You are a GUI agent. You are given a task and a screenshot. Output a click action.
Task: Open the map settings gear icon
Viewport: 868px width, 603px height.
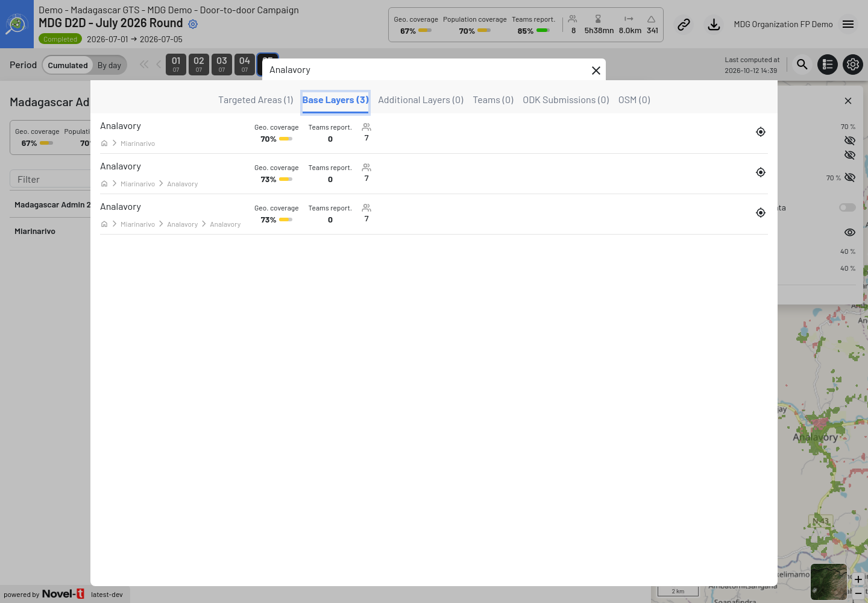tap(853, 65)
